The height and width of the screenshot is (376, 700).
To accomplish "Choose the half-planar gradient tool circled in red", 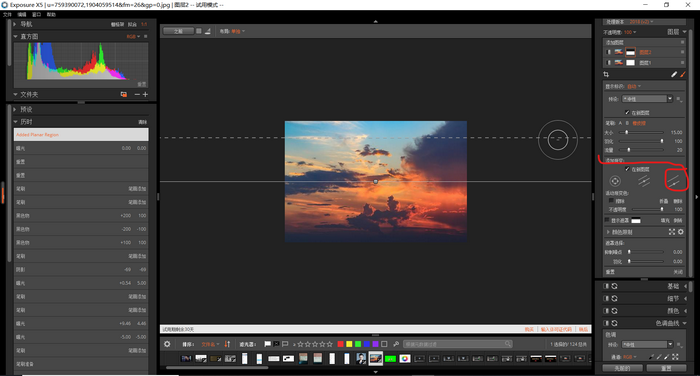I will pos(673,181).
